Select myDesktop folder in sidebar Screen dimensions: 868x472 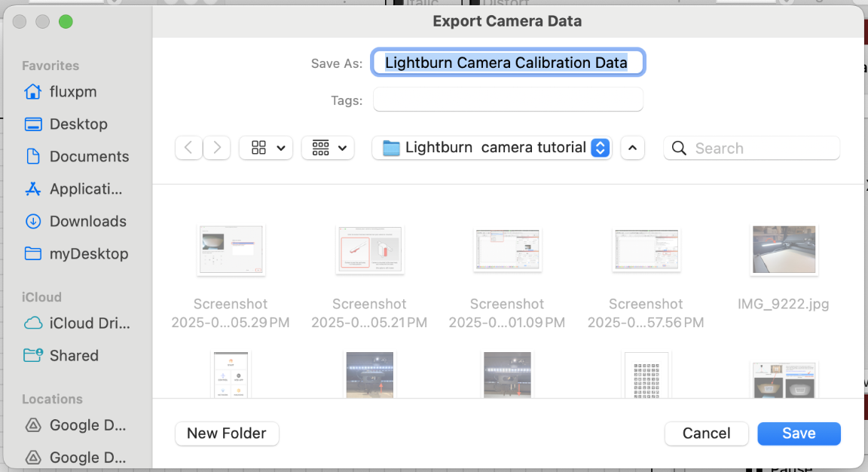[x=76, y=254]
